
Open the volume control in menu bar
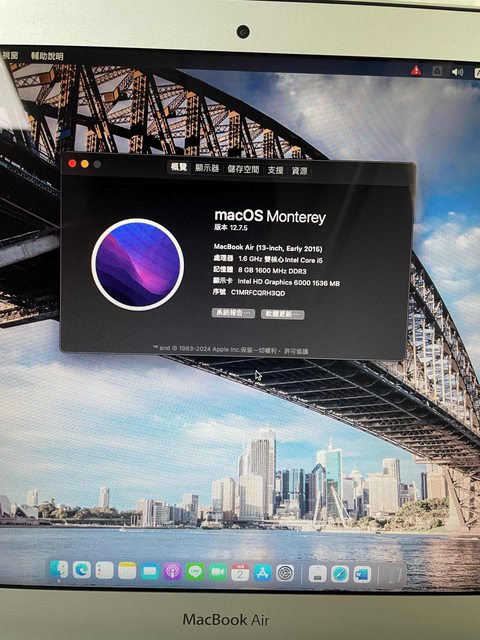tap(457, 72)
